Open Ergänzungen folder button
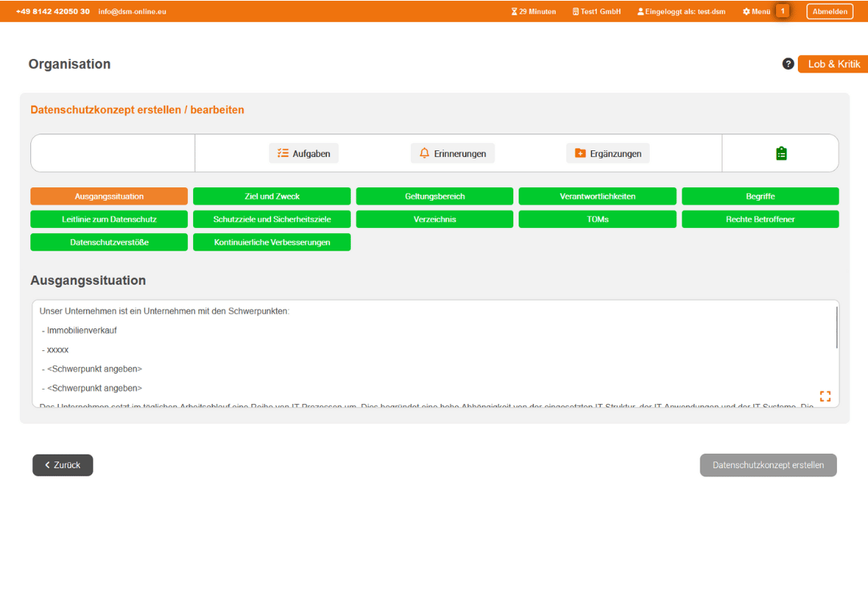Image resolution: width=868 pixels, height=613 pixels. pos(608,153)
